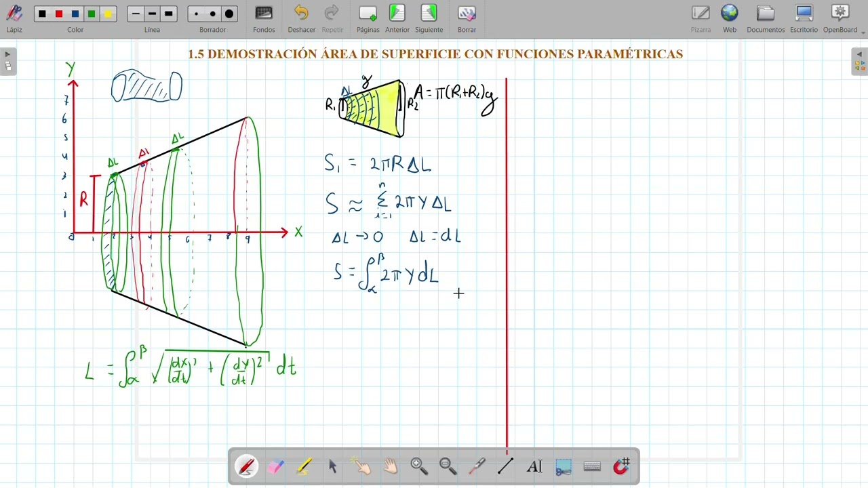
Task: Select the medium eraser size
Action: [213, 14]
